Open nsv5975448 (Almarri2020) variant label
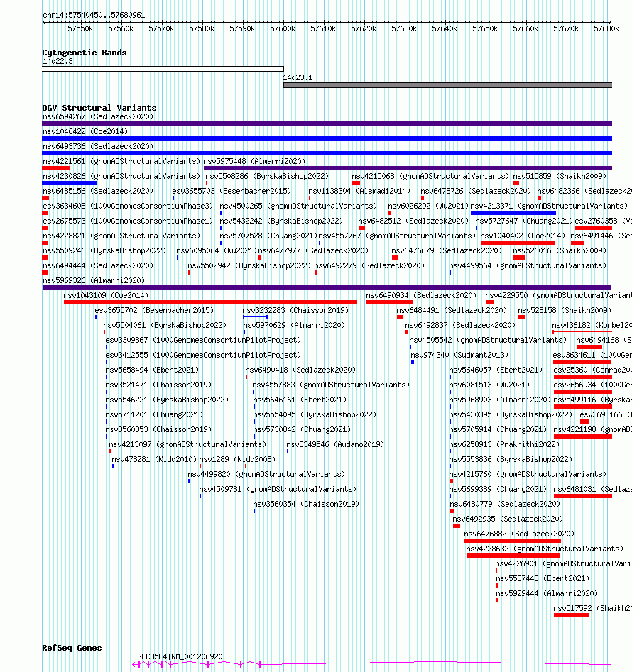The height and width of the screenshot is (672, 632). coord(254,162)
